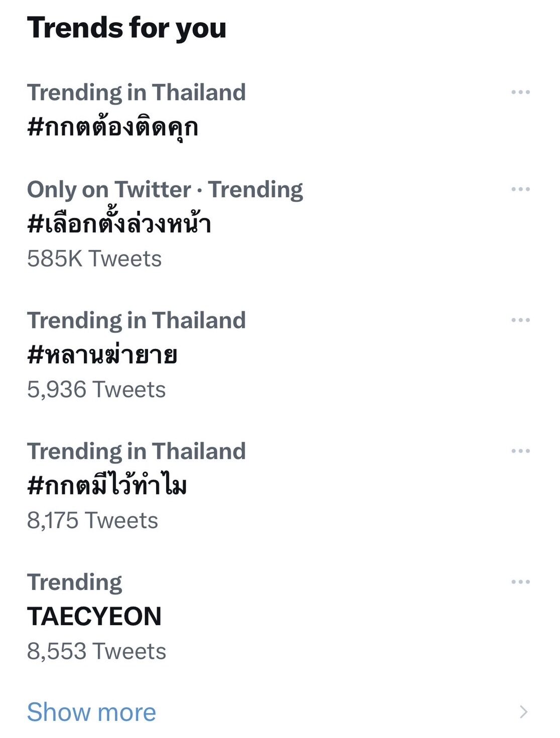Image resolution: width=560 pixels, height=738 pixels.
Task: Open more options for #เลือกตั้งล่วงหน้า trend
Action: [520, 189]
